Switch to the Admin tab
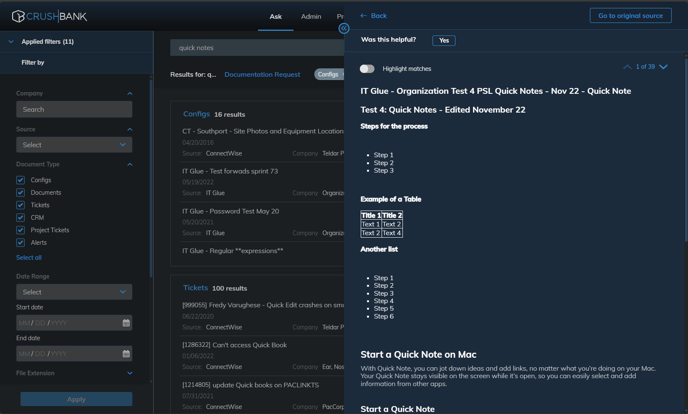 point(311,17)
